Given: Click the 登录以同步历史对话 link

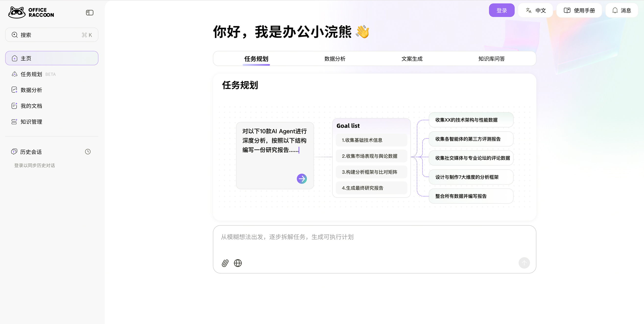Looking at the screenshot, I should [x=35, y=165].
